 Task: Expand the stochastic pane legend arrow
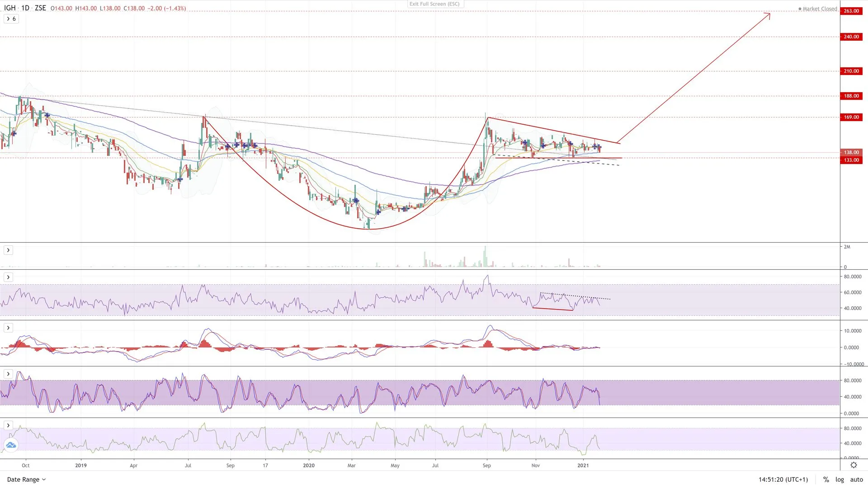(x=8, y=374)
